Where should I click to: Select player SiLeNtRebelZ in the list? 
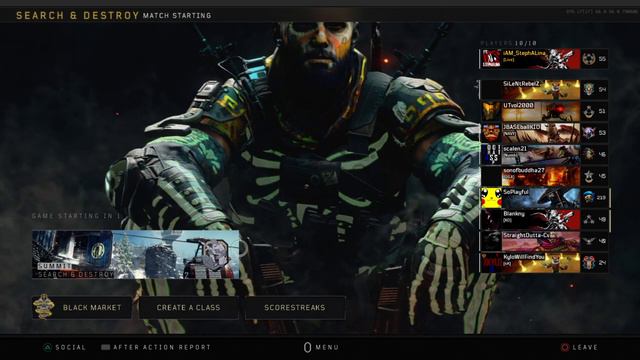pos(544,89)
